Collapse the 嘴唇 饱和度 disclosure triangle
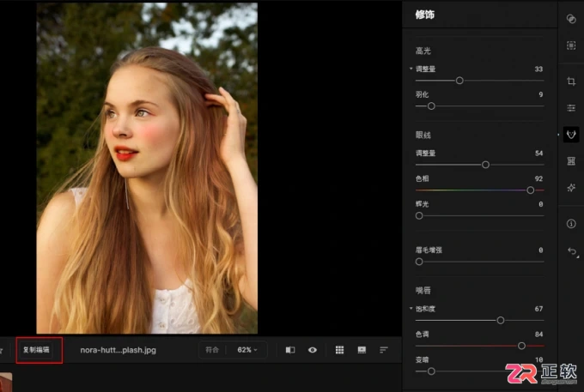This screenshot has height=392, width=584. pos(411,308)
